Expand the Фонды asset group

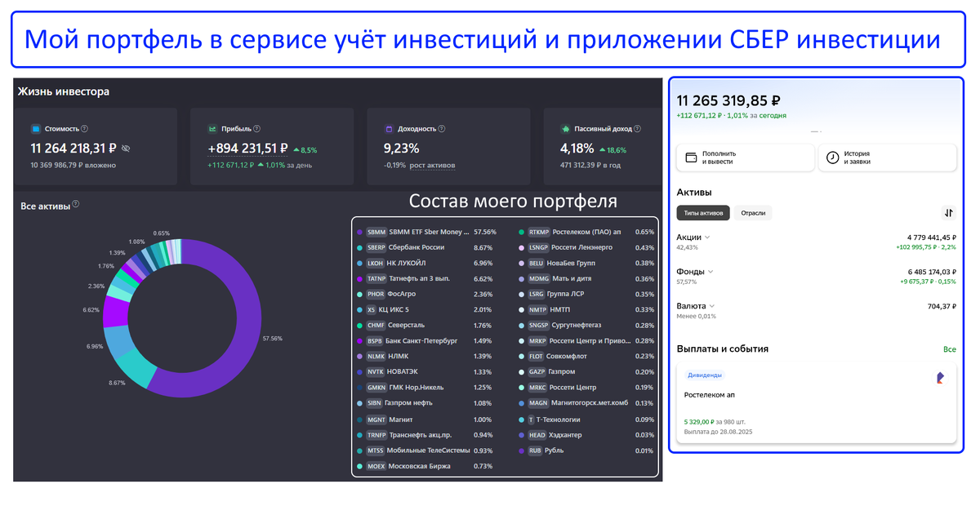point(710,272)
